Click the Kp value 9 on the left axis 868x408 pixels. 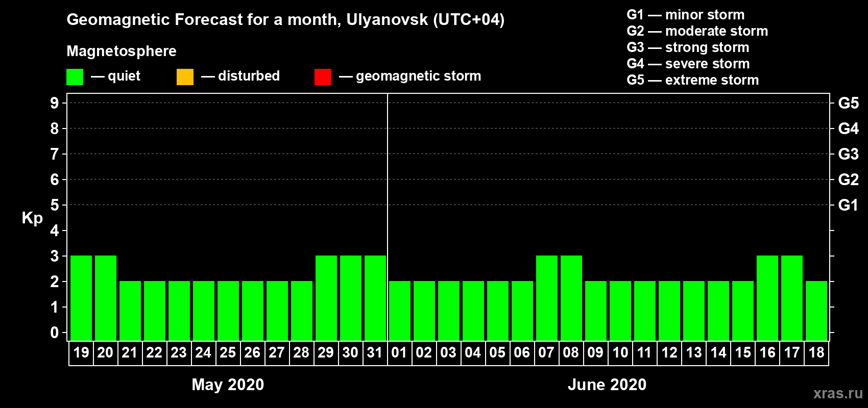[55, 103]
